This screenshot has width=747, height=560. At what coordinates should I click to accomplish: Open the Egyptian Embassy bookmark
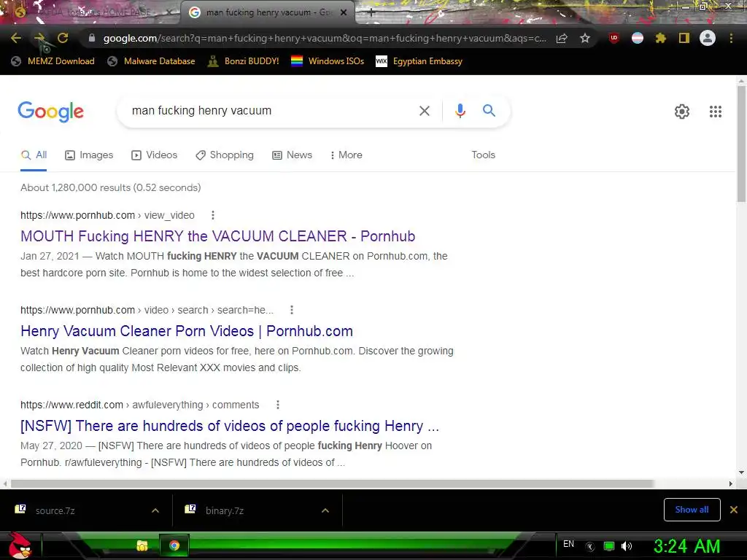(419, 61)
